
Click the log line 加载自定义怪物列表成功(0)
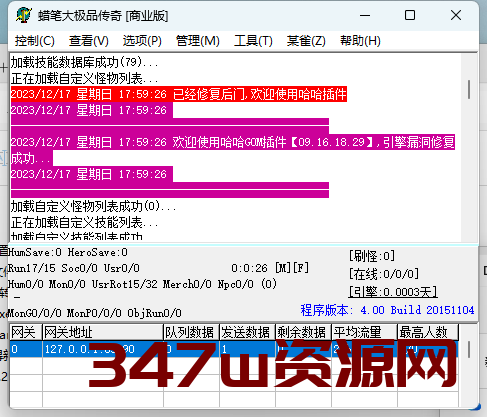pyautogui.click(x=93, y=207)
